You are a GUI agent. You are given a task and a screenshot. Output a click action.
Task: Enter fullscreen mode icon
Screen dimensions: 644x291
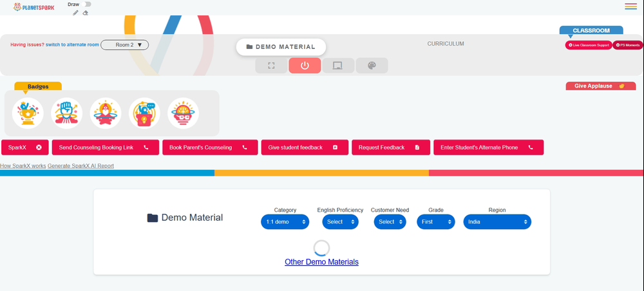coord(271,66)
